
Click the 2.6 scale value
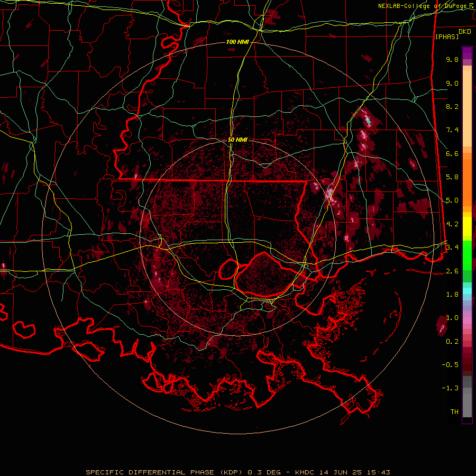[x=452, y=271]
